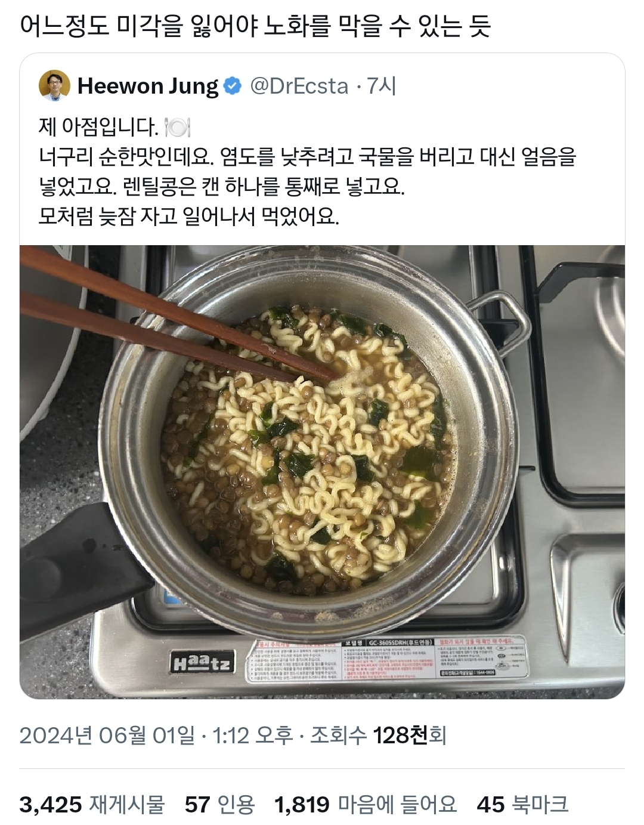View the 3,425 재게시물 reposts list

point(92,804)
